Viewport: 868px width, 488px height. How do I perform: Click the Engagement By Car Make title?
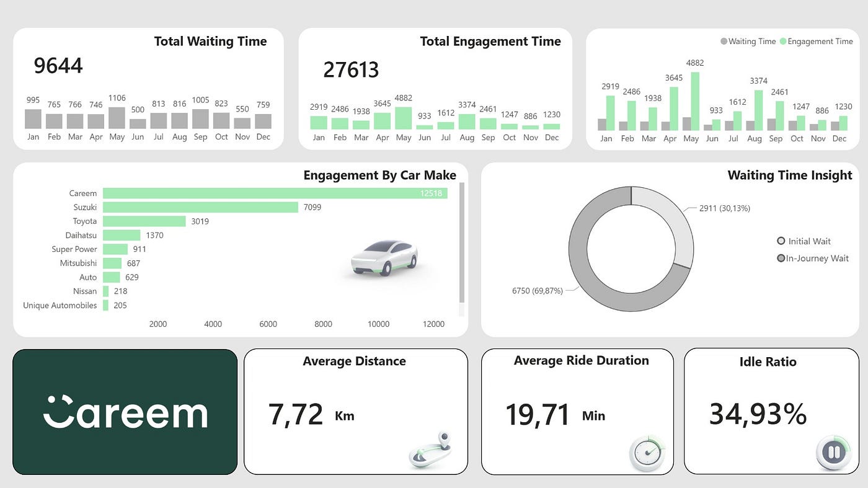coord(379,175)
